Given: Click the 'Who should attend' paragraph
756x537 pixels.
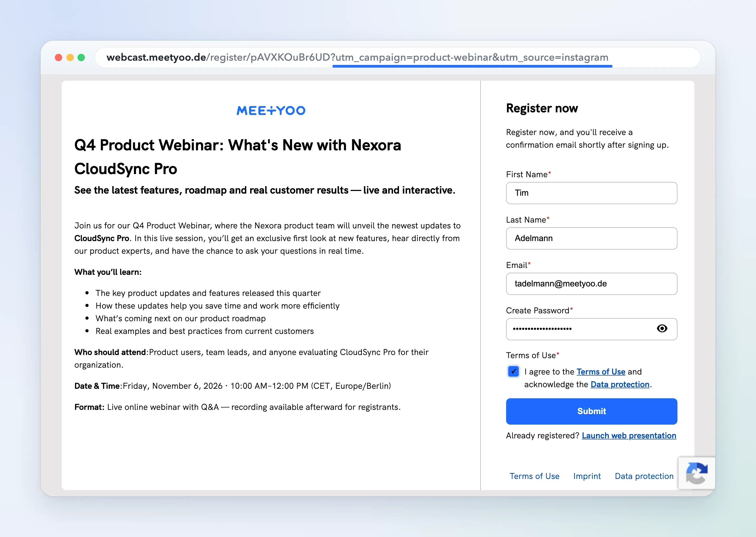Looking at the screenshot, I should [251, 358].
